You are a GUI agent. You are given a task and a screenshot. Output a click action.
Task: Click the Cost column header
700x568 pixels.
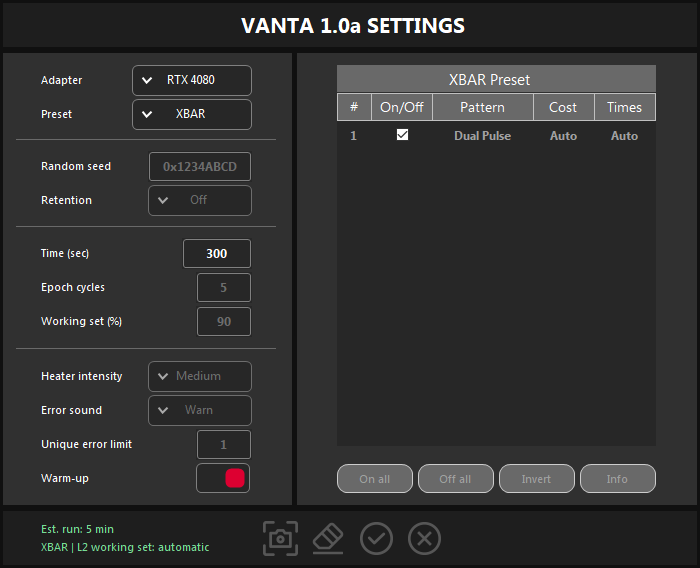[563, 107]
